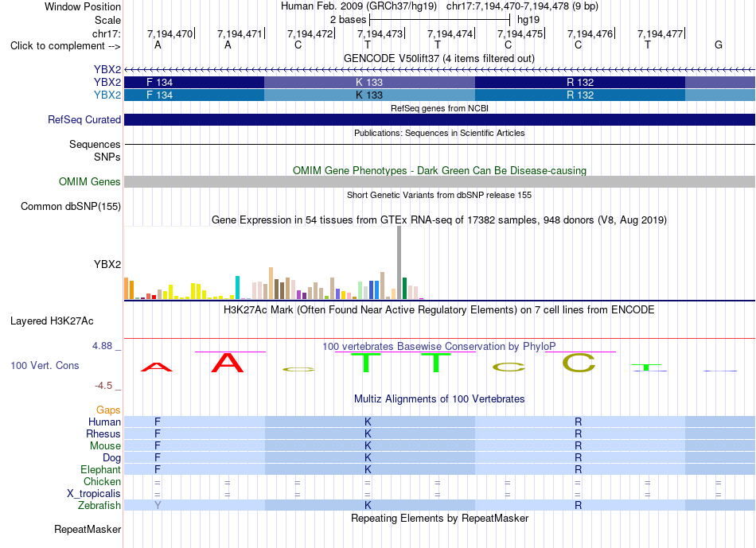756x548 pixels.
Task: Click the Chicken species label
Action: pyautogui.click(x=102, y=481)
